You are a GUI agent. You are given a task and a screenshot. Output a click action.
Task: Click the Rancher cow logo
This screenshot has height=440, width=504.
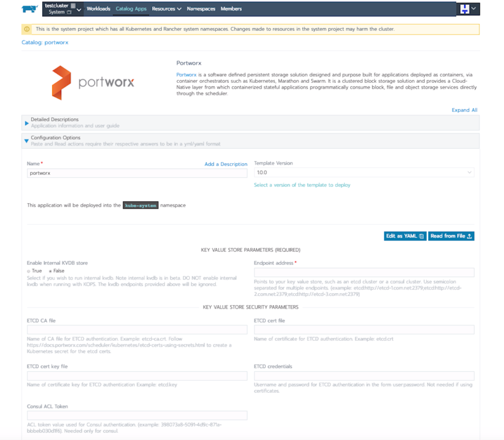click(30, 9)
